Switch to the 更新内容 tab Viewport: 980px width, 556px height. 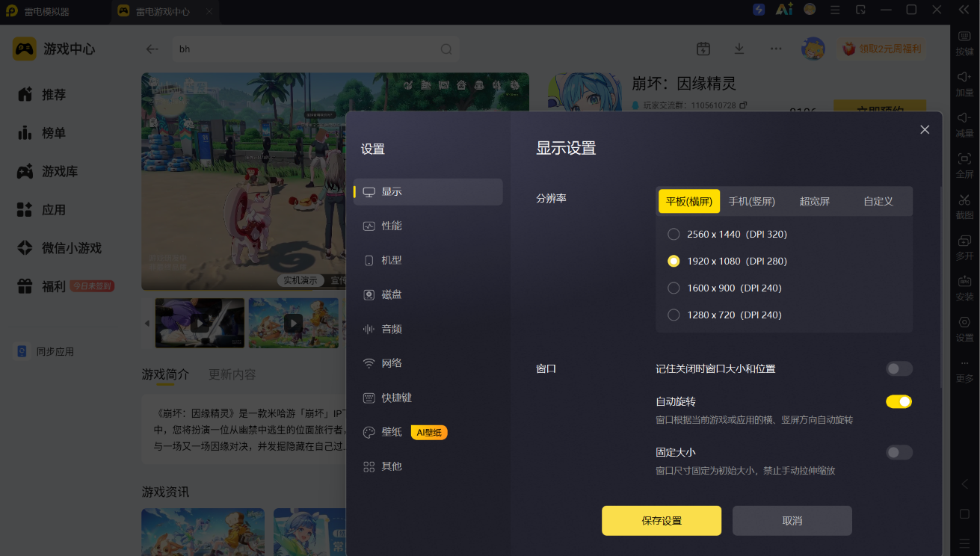point(232,374)
